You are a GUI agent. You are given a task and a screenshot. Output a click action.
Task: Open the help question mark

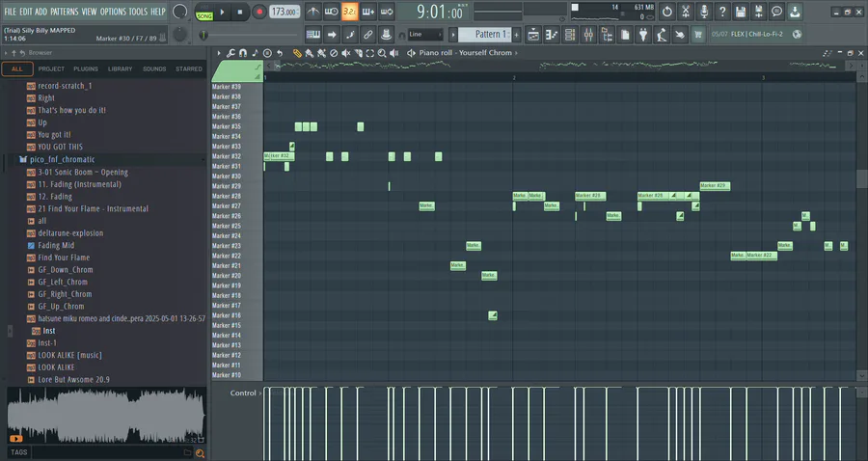pyautogui.click(x=721, y=11)
